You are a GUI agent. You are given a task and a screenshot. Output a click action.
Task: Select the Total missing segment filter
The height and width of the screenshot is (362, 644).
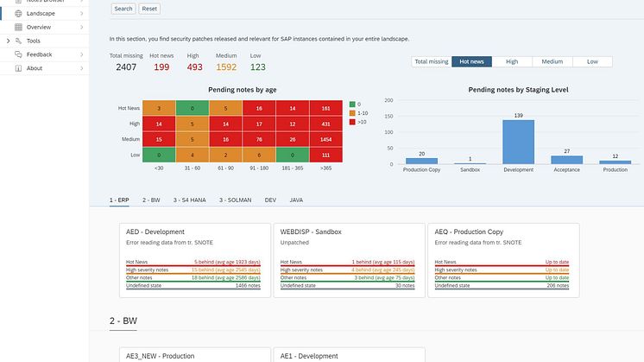point(431,62)
